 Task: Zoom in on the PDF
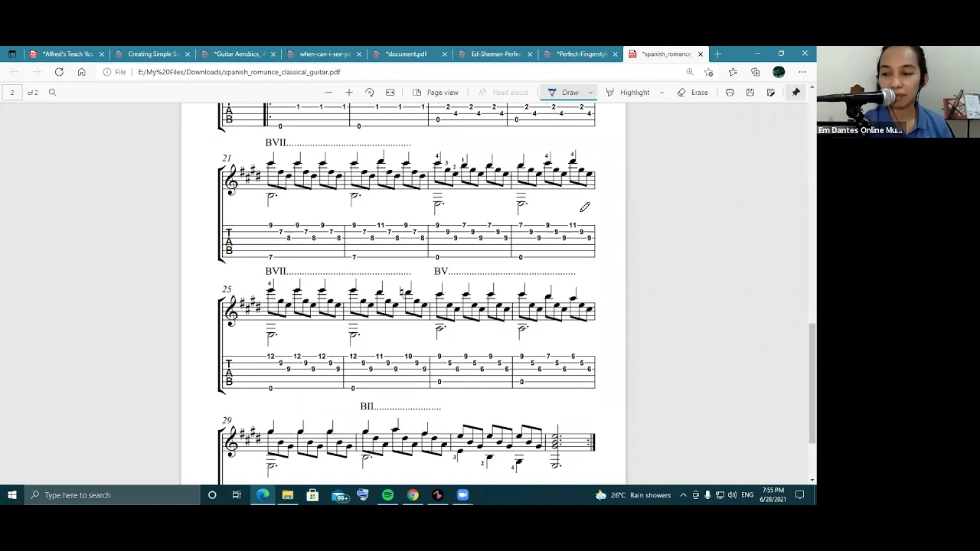tap(349, 93)
